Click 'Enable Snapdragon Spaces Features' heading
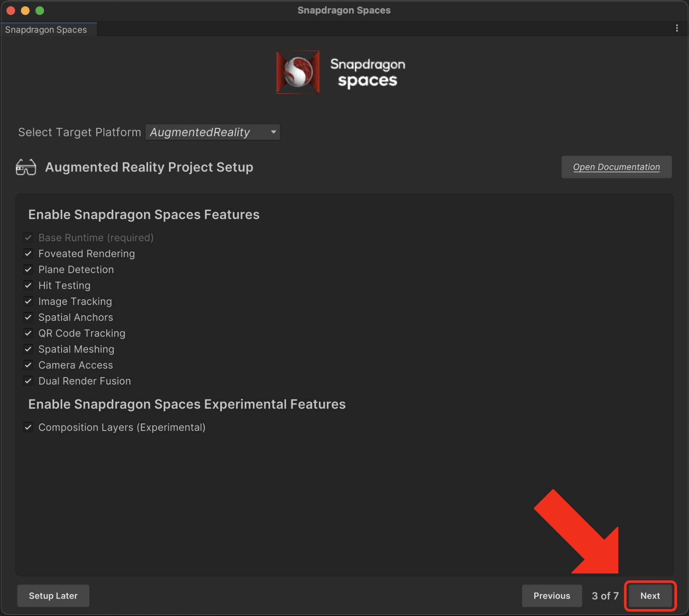Screen dimensions: 689x616 144,215
